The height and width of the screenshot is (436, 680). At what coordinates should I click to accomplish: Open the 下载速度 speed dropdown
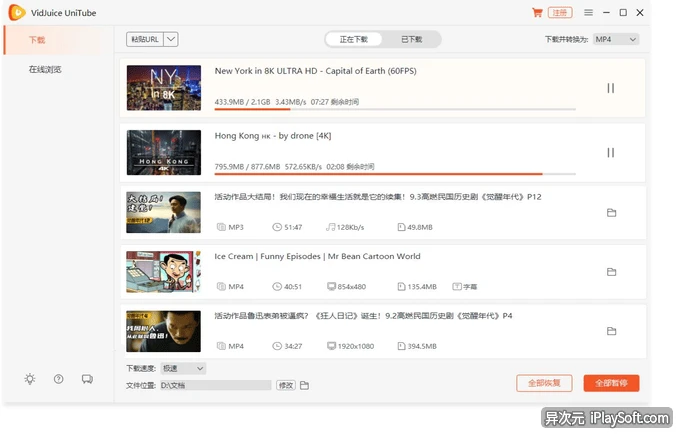coord(183,369)
